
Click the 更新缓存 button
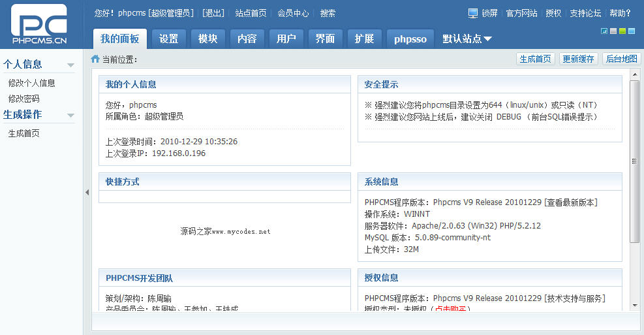tap(578, 59)
